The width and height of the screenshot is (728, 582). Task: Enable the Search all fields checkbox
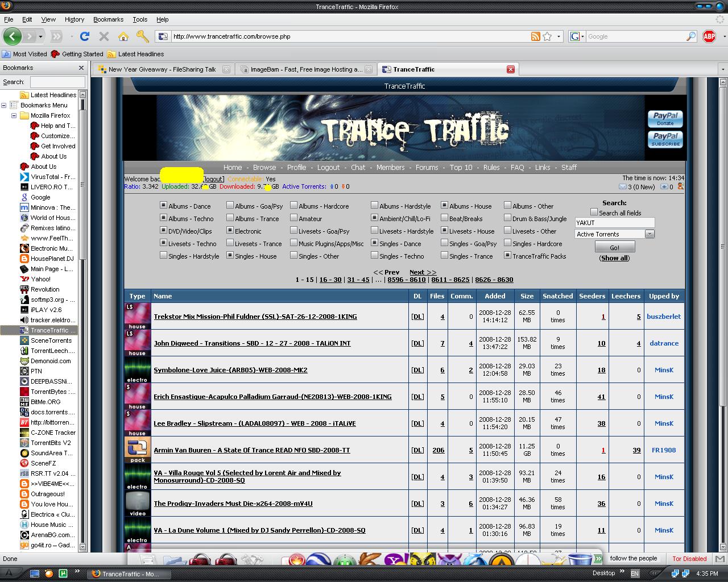594,212
